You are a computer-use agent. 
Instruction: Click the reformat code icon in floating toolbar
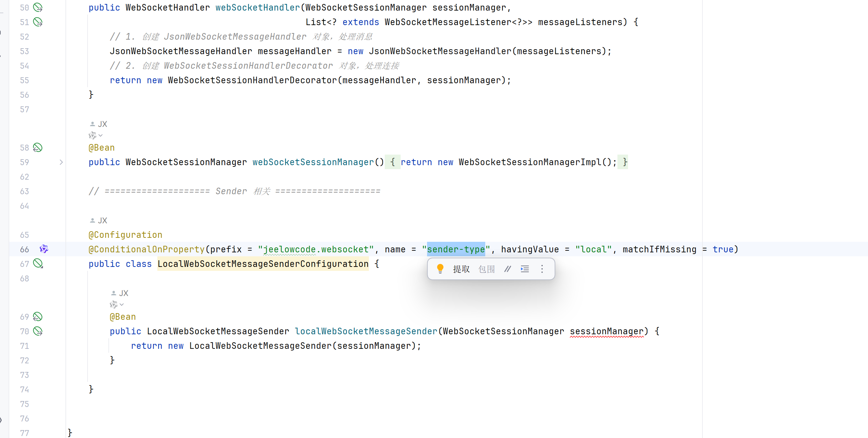525,269
